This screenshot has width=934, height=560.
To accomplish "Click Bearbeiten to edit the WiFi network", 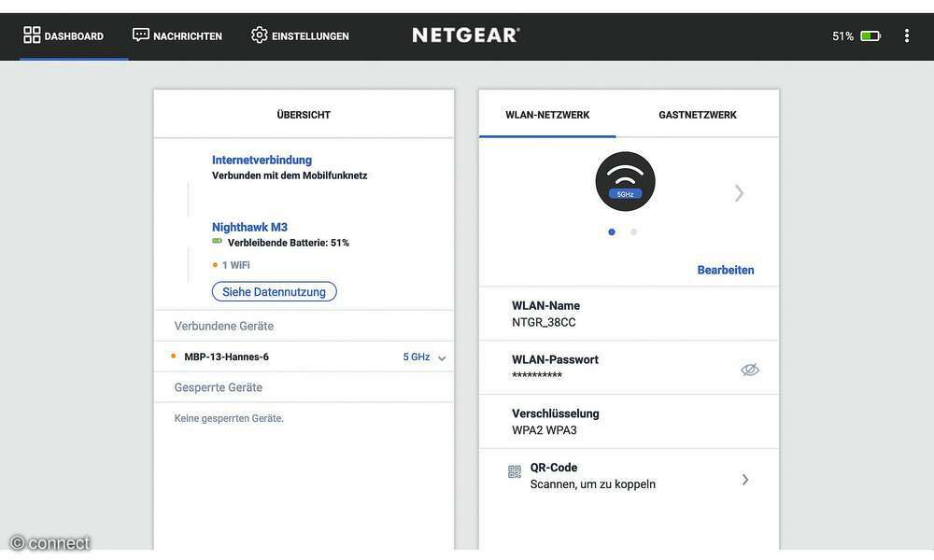I will click(725, 268).
